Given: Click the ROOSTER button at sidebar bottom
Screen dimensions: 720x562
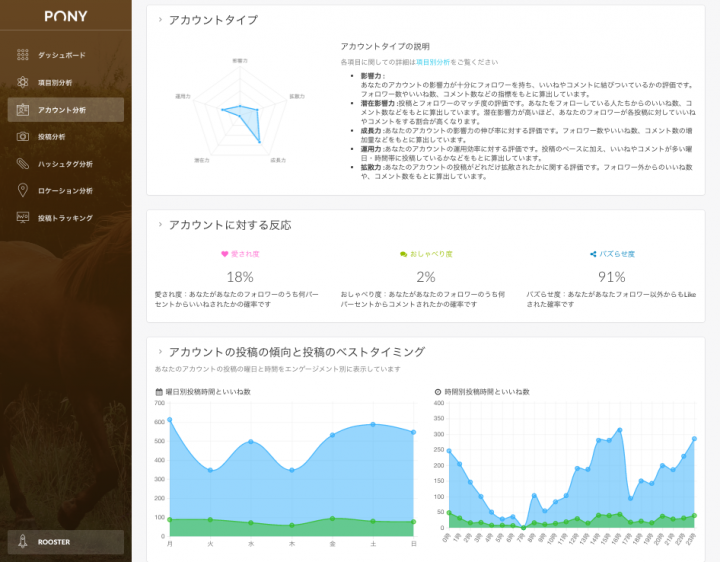Looking at the screenshot, I should (66, 542).
